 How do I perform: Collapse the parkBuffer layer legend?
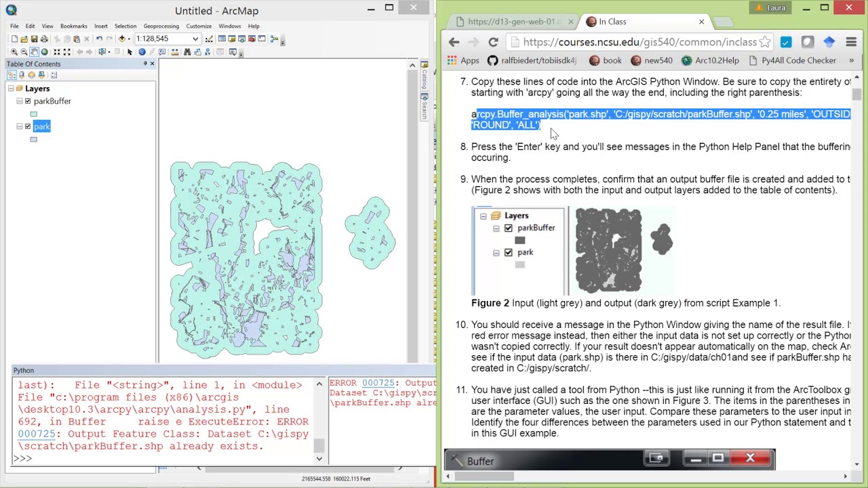(x=20, y=101)
